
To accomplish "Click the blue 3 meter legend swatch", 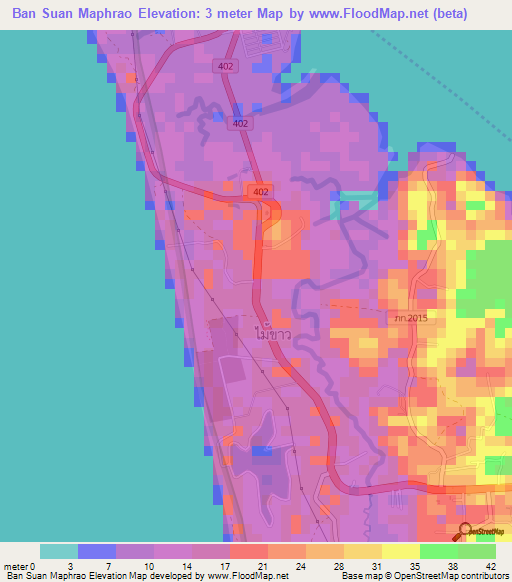I will tap(97, 552).
